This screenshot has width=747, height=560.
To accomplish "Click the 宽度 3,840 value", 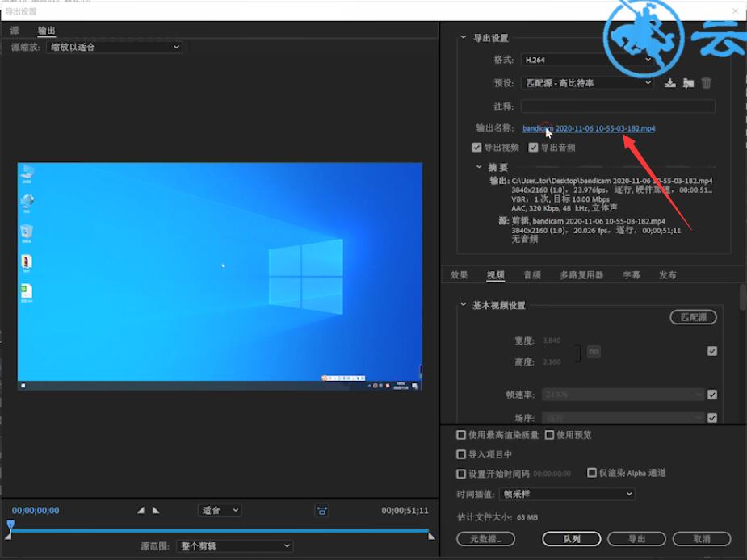I will (552, 341).
